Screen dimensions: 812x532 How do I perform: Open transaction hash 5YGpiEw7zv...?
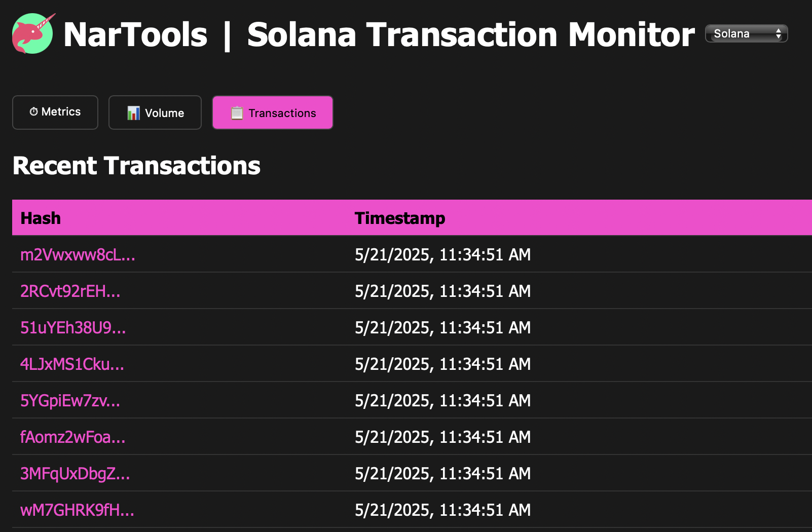coord(70,400)
